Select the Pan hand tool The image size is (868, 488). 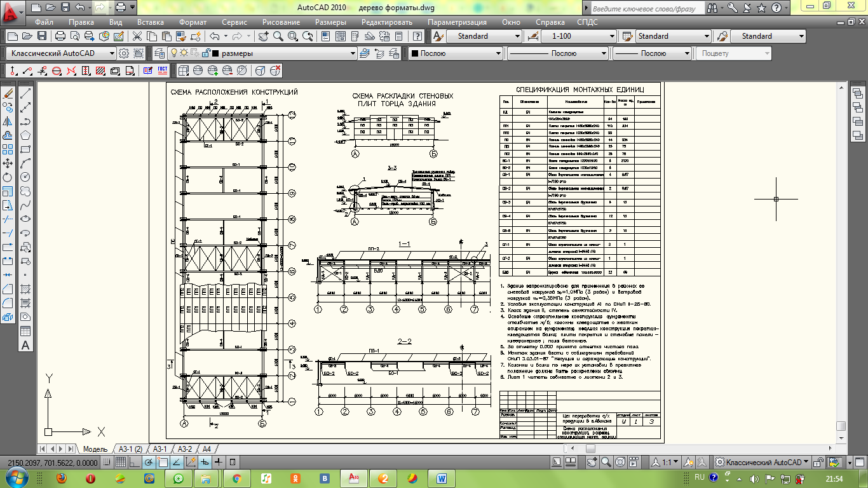pyautogui.click(x=263, y=36)
